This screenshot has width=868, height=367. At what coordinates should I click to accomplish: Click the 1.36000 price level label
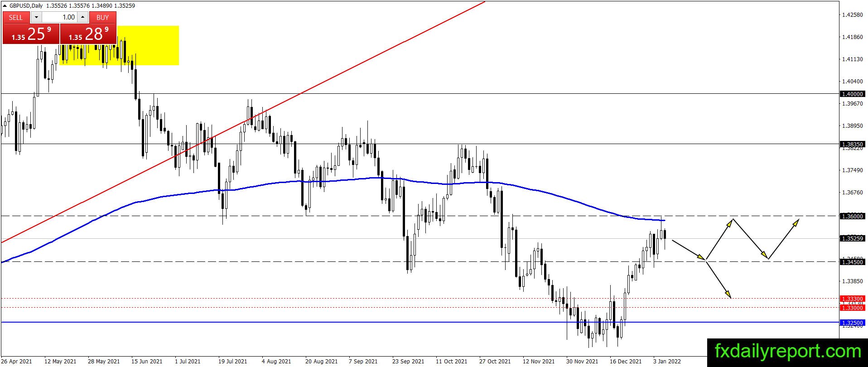pyautogui.click(x=852, y=216)
